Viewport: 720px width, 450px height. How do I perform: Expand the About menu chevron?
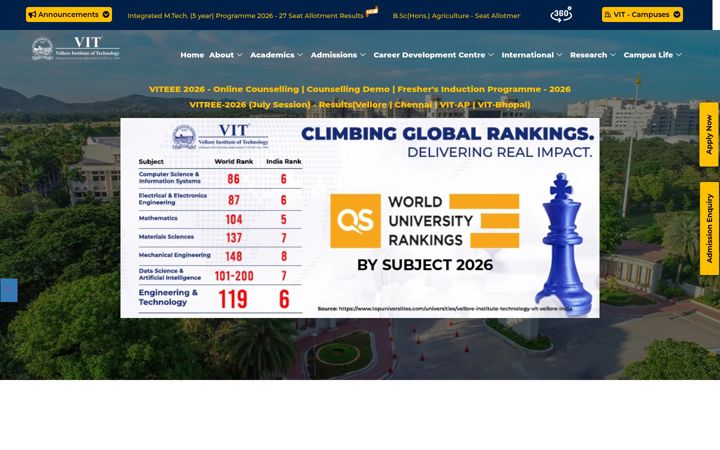[x=240, y=55]
